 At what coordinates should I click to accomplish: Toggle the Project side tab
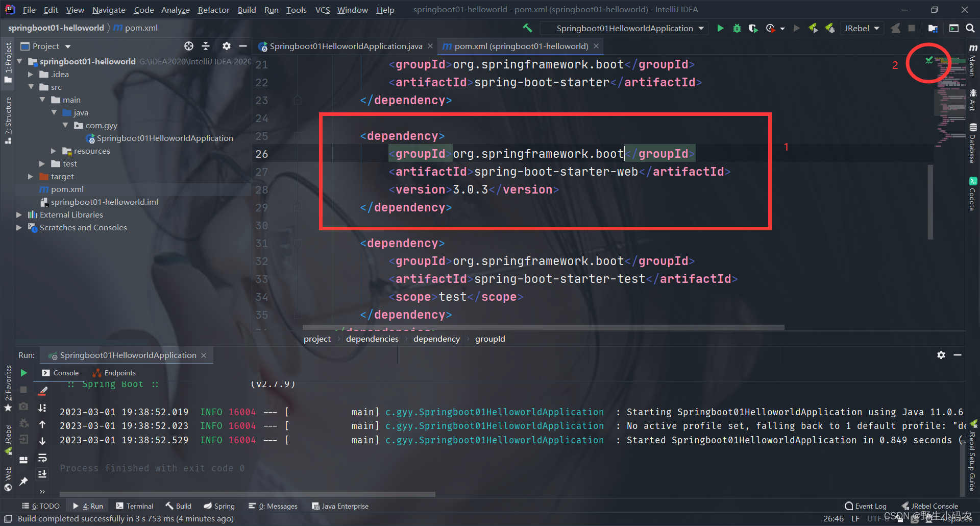click(x=8, y=63)
